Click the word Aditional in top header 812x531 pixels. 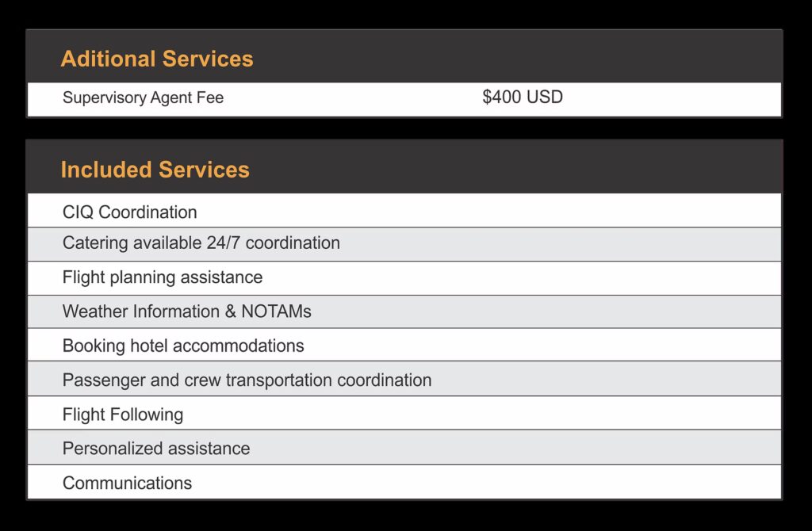(108, 59)
